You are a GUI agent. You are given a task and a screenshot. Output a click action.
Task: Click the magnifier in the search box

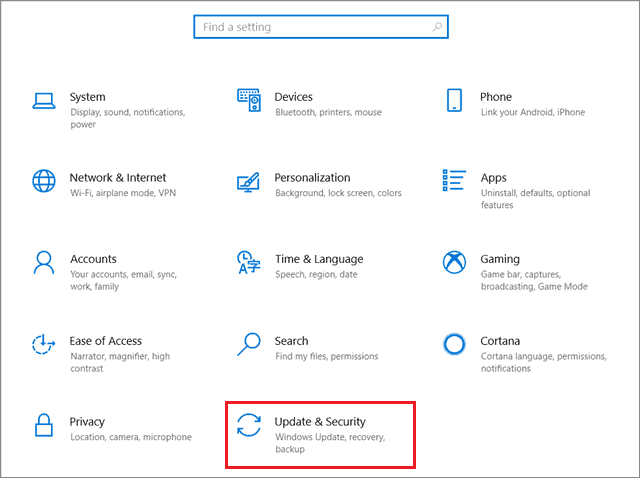click(x=437, y=27)
